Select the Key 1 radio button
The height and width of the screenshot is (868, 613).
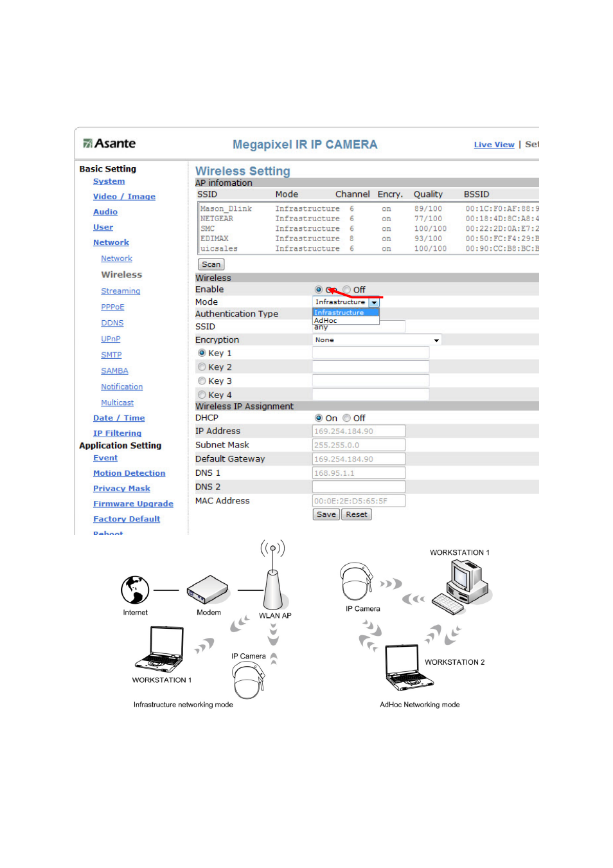(202, 353)
